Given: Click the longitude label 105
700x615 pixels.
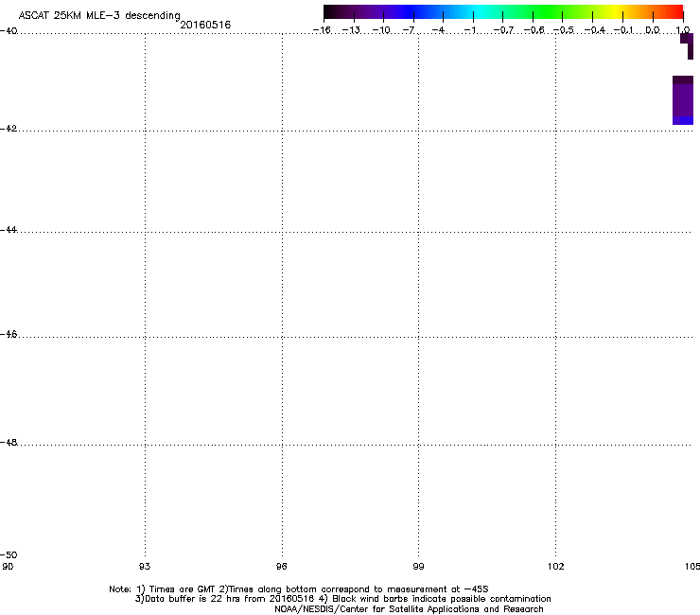Looking at the screenshot, I should click(692, 567).
